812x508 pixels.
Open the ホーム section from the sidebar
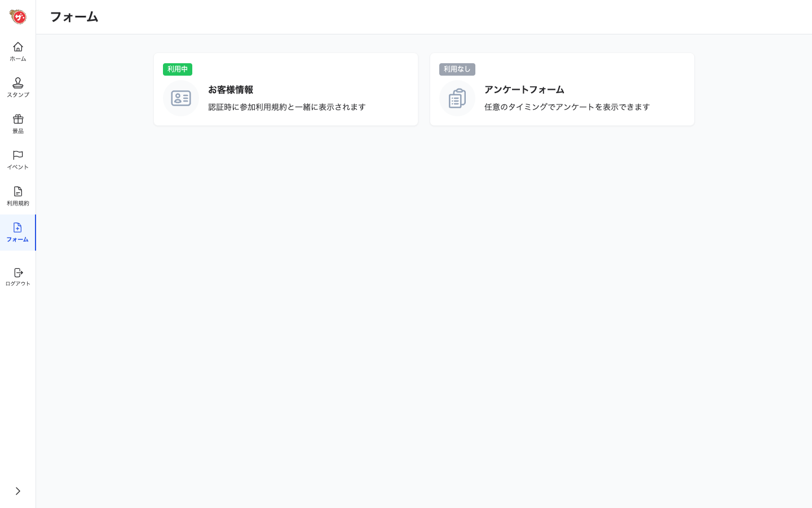coord(17,51)
